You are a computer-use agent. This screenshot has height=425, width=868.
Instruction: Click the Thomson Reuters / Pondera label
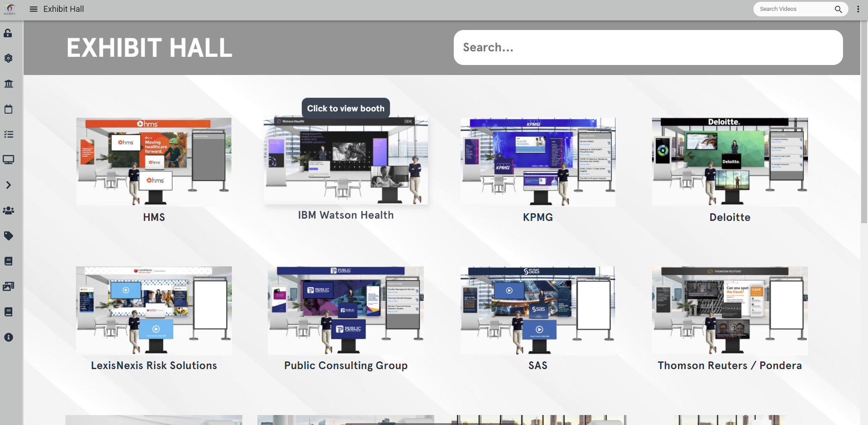pos(730,365)
